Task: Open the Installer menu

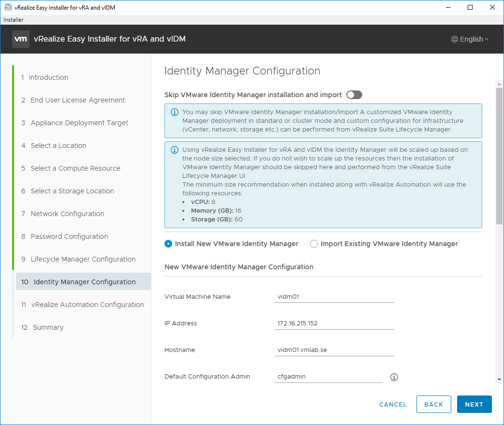Action: pos(13,20)
